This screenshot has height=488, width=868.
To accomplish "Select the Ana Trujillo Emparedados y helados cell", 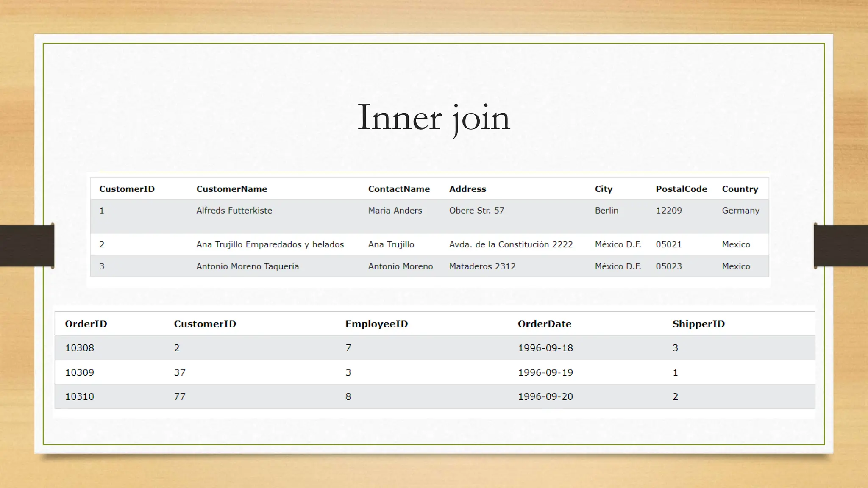I will [x=270, y=244].
